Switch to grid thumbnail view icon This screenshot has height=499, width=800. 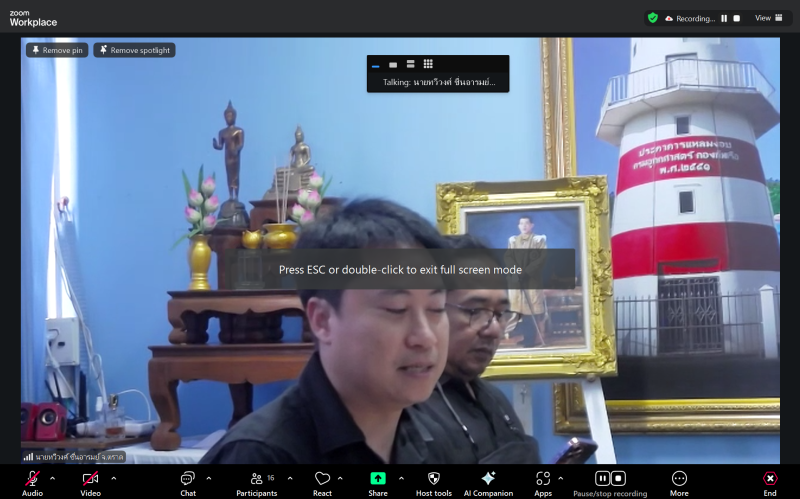coord(428,64)
